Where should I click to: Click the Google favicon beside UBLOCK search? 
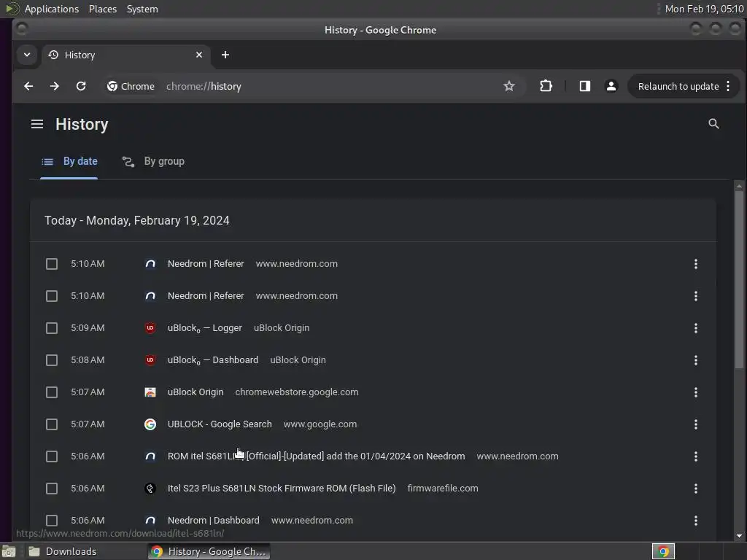pos(150,424)
